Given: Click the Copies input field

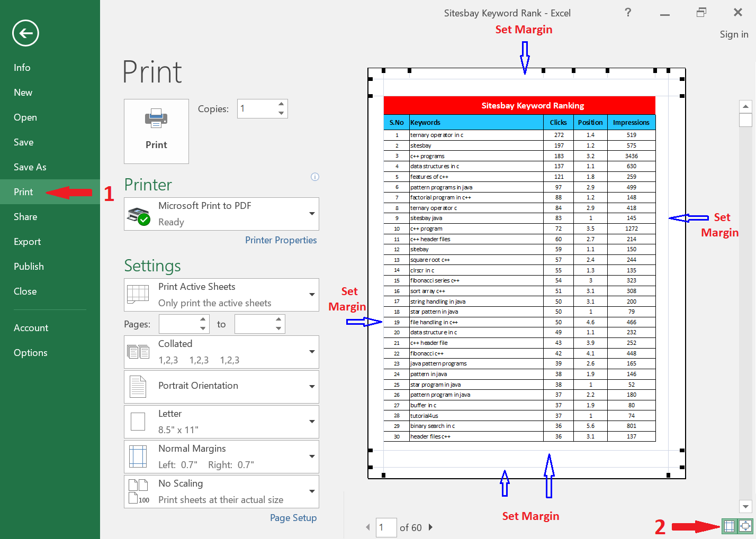Looking at the screenshot, I should click(x=257, y=109).
